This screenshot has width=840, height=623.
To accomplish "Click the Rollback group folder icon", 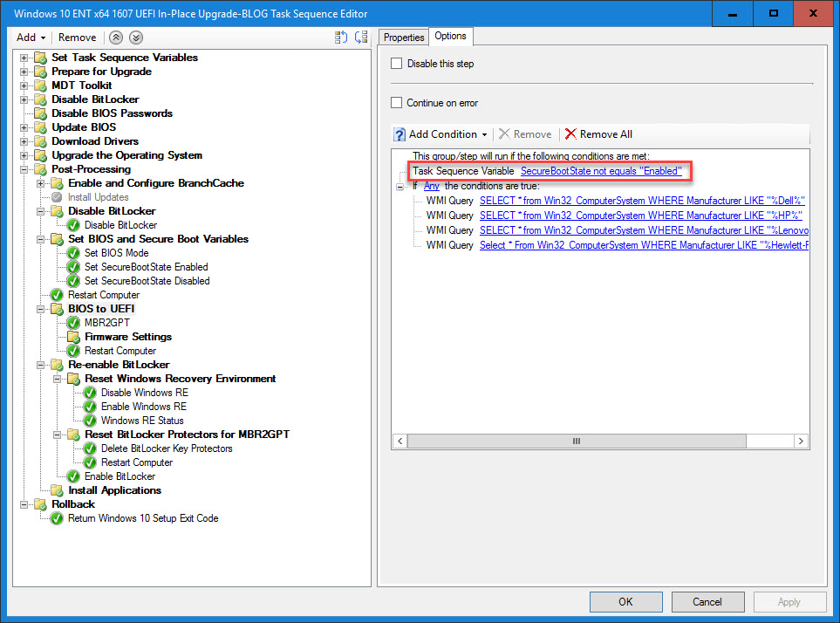I will [x=40, y=504].
